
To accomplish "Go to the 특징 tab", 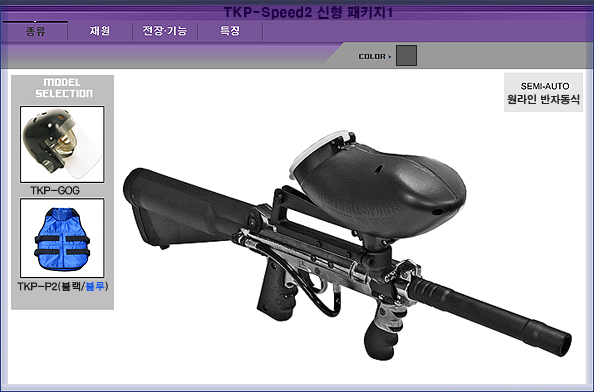I will pos(230,31).
